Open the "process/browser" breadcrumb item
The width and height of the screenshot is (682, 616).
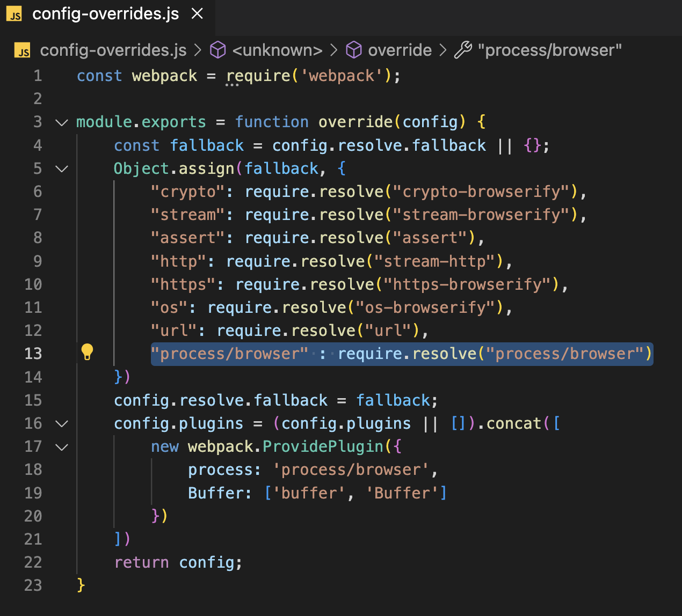550,50
